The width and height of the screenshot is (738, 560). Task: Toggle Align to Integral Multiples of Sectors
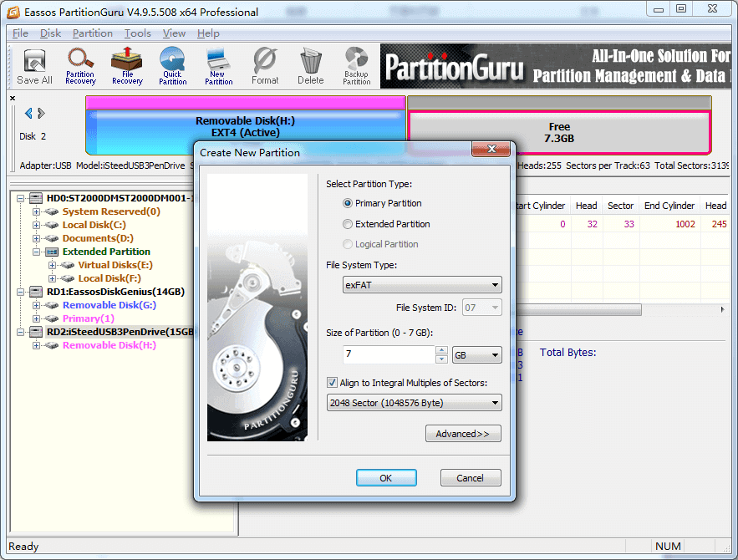[332, 383]
